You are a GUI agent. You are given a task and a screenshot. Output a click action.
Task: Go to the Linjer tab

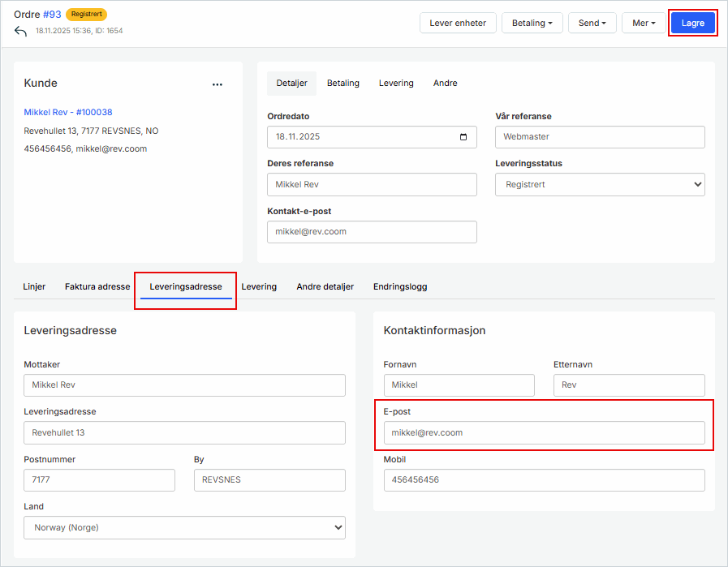click(x=34, y=286)
